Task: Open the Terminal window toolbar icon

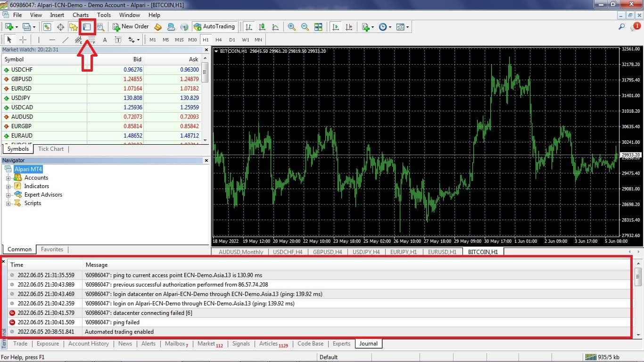Action: coord(87,27)
